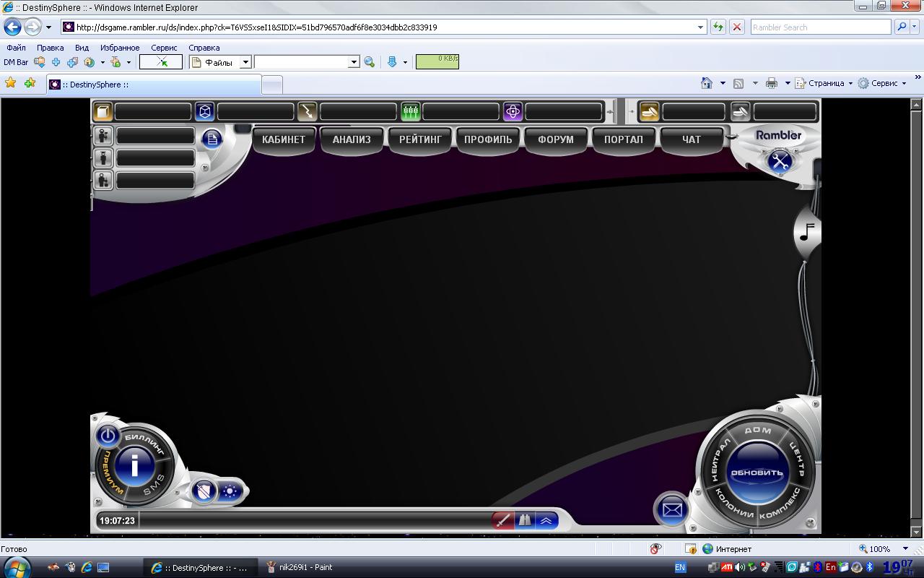This screenshot has width=924, height=578.
Task: Click the Rambler Search input field
Action: click(x=819, y=27)
